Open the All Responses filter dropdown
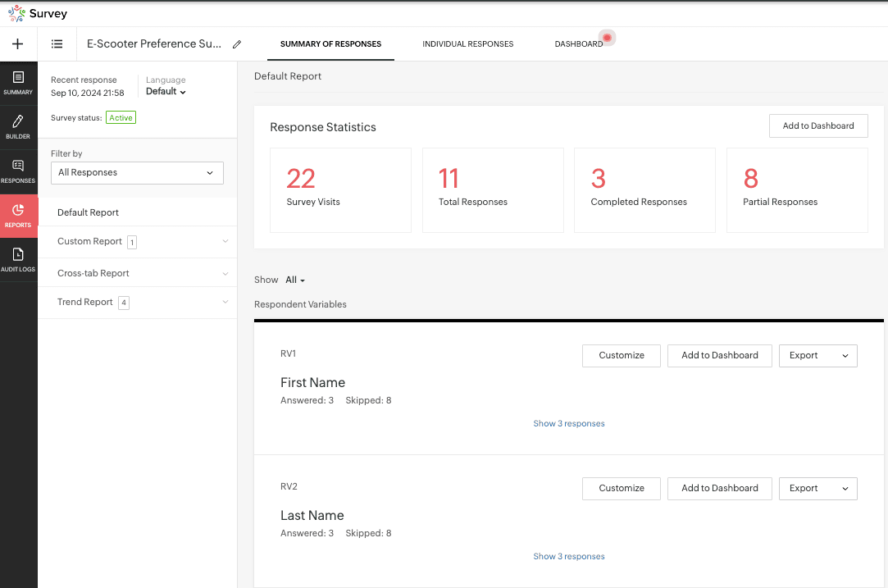 click(137, 173)
